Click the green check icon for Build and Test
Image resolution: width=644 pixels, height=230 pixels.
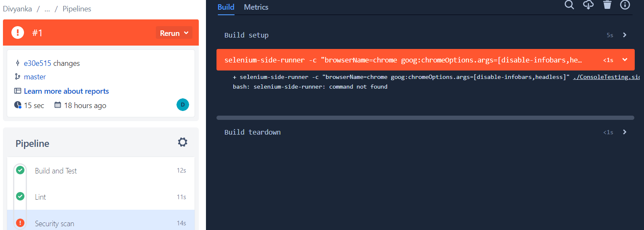(20, 170)
